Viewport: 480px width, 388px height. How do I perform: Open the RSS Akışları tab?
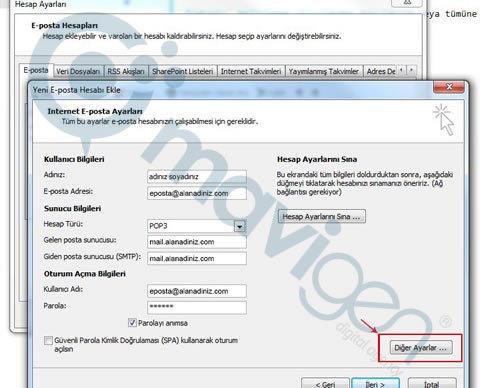click(126, 71)
